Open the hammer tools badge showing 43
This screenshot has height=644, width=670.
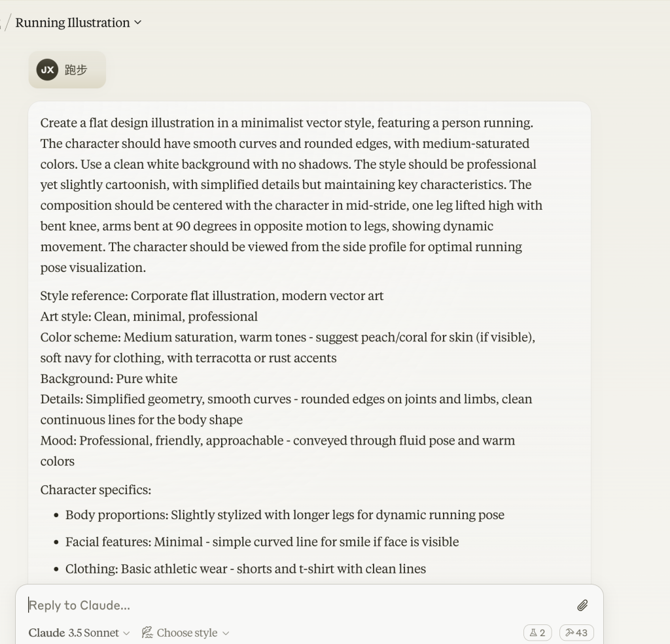point(576,632)
